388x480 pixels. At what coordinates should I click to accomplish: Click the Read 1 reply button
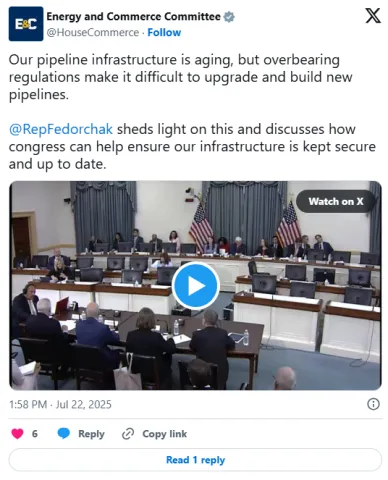pyautogui.click(x=195, y=460)
